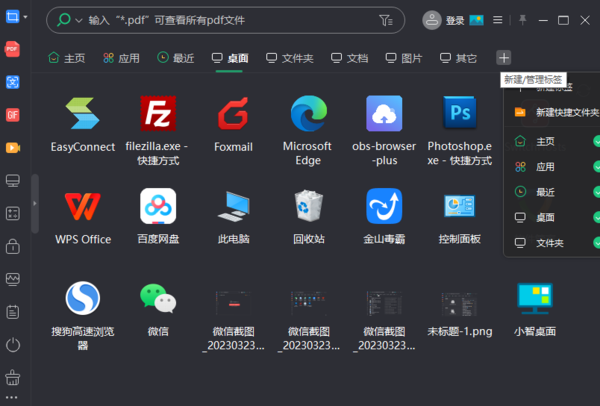
Task: Toggle the 桌面 checkmark in tab manager
Action: pos(597,217)
